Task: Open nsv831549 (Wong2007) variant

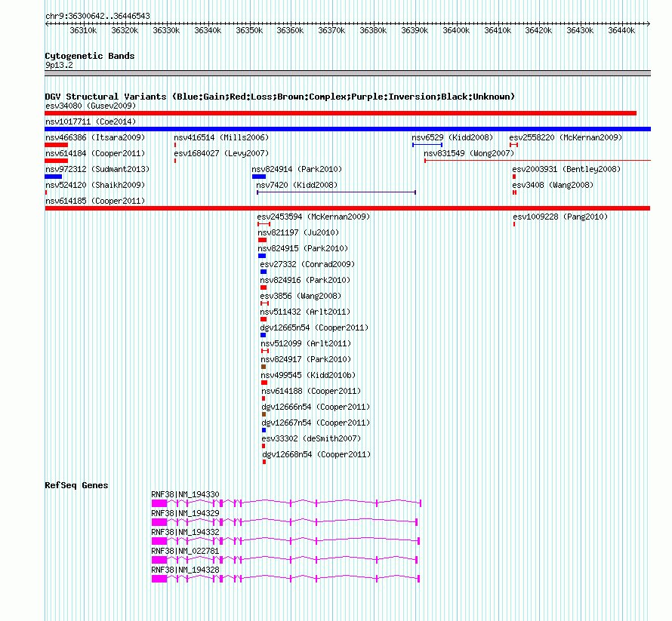Action: [x=469, y=153]
